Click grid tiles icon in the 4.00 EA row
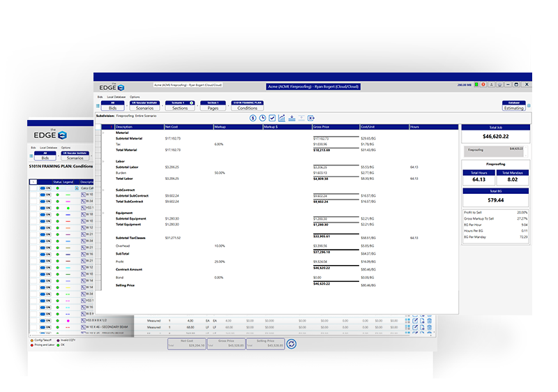Screen dimensions: 558x392 pos(407,321)
